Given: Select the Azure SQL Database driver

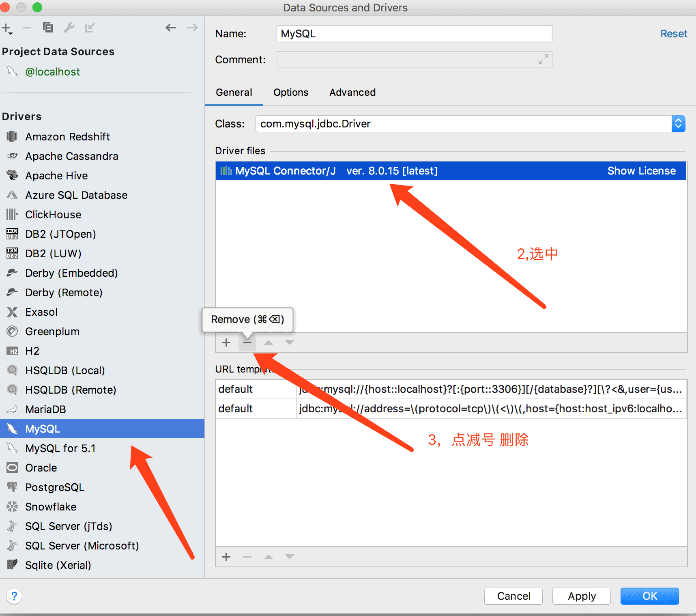Looking at the screenshot, I should point(102,195).
